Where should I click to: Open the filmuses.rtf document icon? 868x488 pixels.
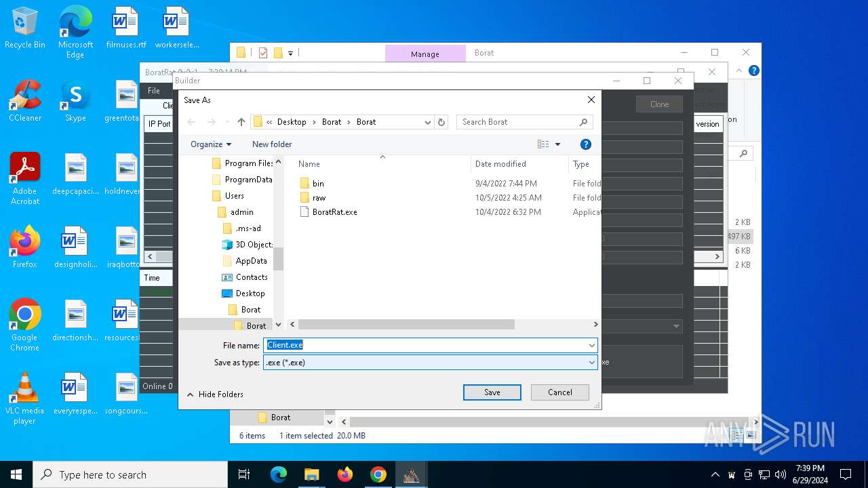[126, 28]
